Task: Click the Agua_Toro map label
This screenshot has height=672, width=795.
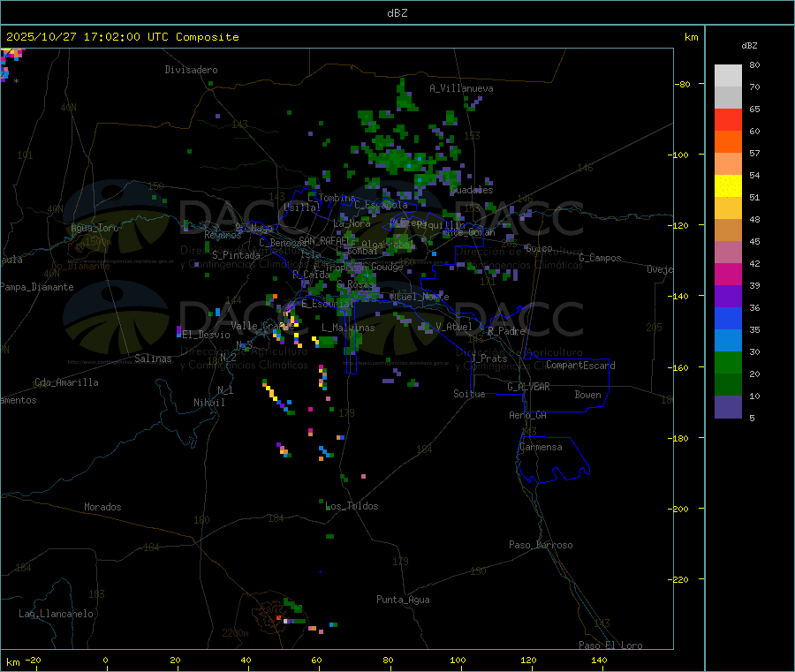Action: click(95, 228)
